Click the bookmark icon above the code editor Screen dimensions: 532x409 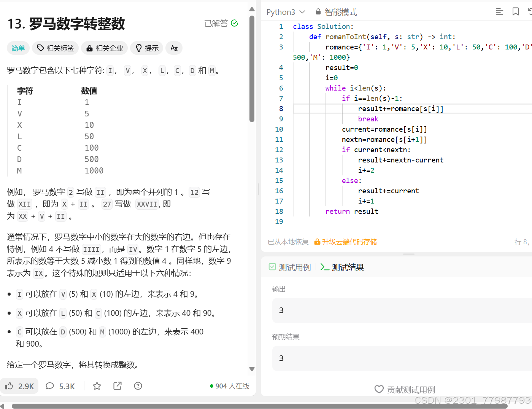click(x=515, y=11)
